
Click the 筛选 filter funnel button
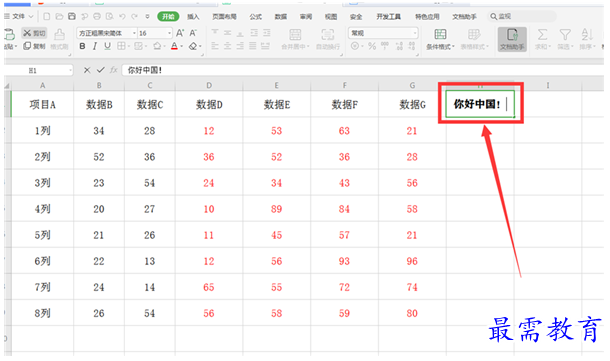point(565,39)
